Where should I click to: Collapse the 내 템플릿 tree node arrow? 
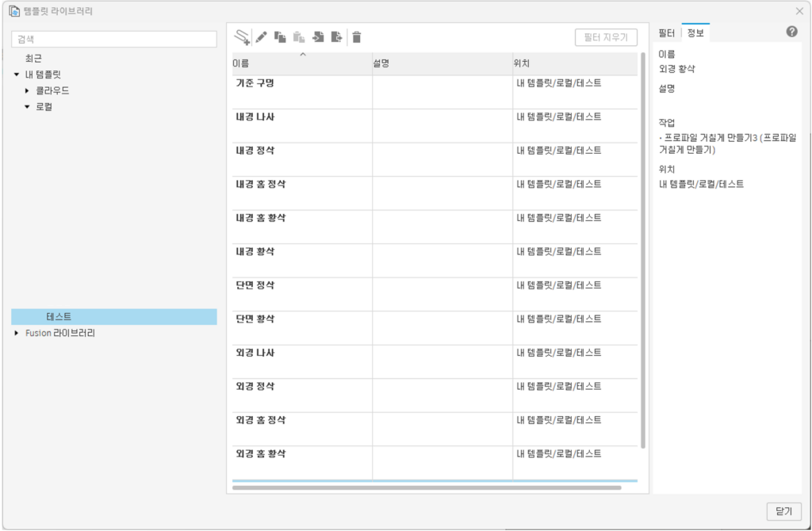click(x=17, y=74)
